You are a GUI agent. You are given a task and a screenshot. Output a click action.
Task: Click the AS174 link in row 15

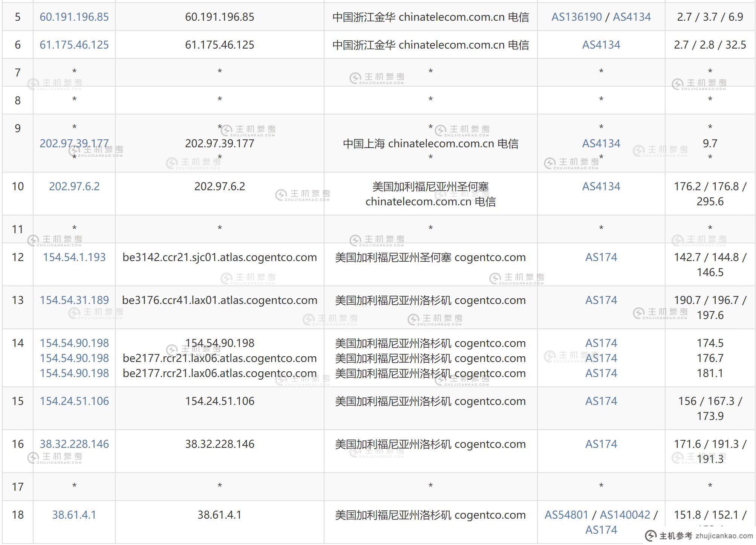point(601,401)
